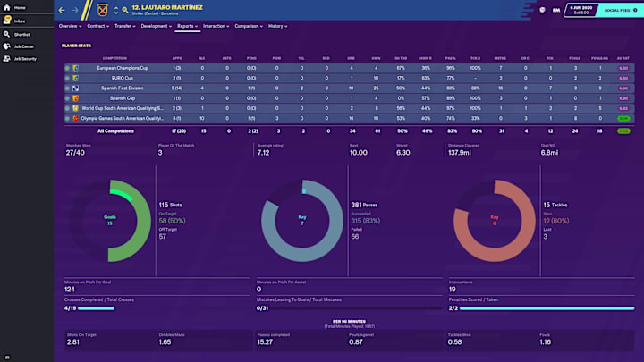644x362 pixels.
Task: Click the Distance Covered 137.9mi value
Action: pos(460,153)
